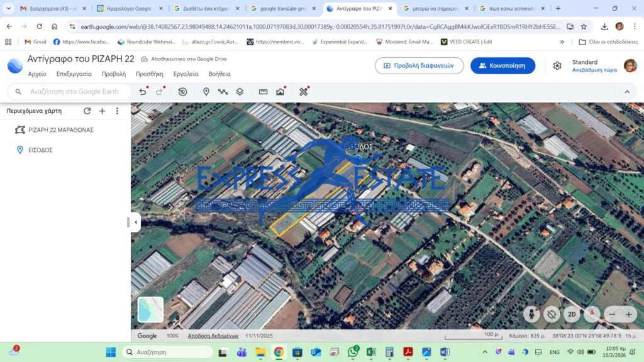Click the compass north indicator
The image size is (644, 362).
tap(592, 314)
